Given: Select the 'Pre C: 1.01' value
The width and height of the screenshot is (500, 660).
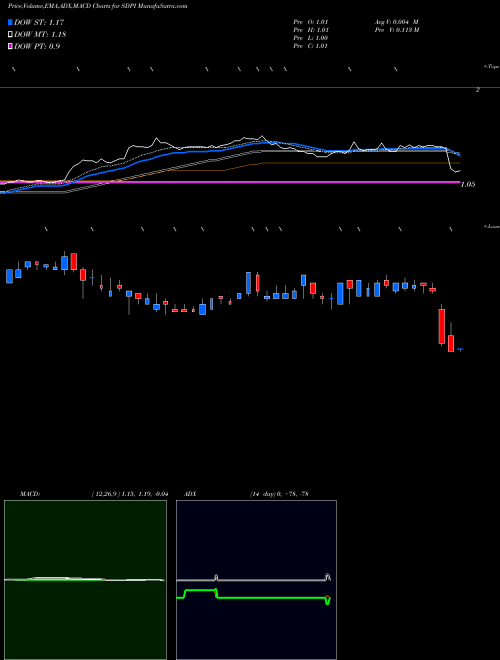Looking at the screenshot, I should click(311, 46).
